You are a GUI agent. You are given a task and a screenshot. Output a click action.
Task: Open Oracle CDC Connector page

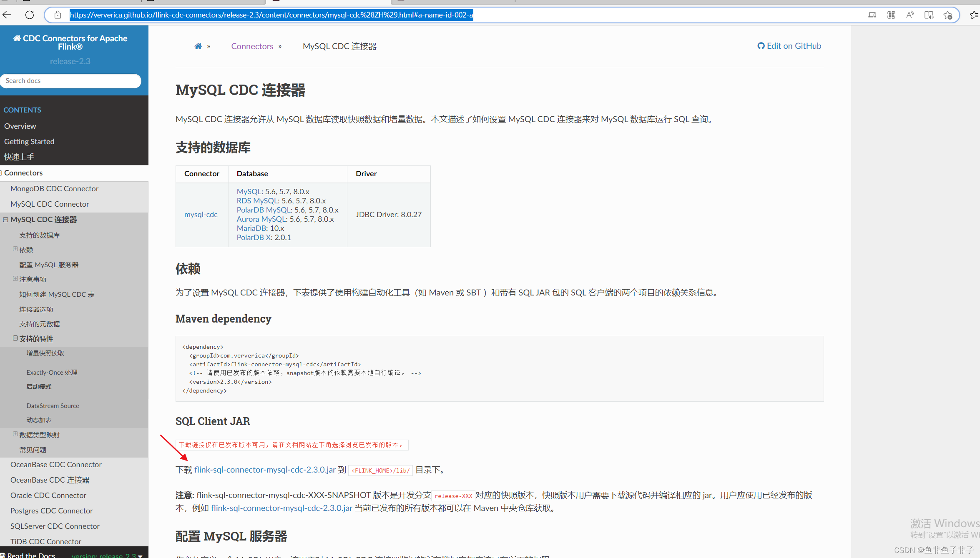click(48, 495)
